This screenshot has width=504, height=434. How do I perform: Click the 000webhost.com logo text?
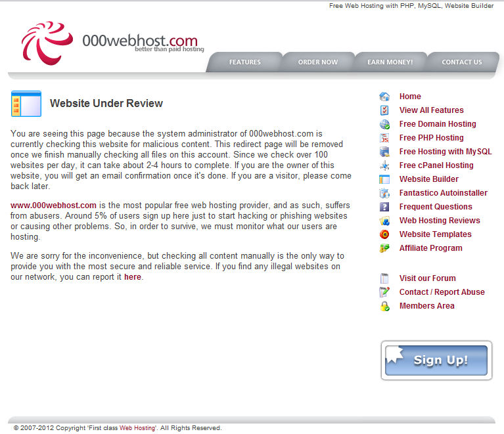click(140, 41)
